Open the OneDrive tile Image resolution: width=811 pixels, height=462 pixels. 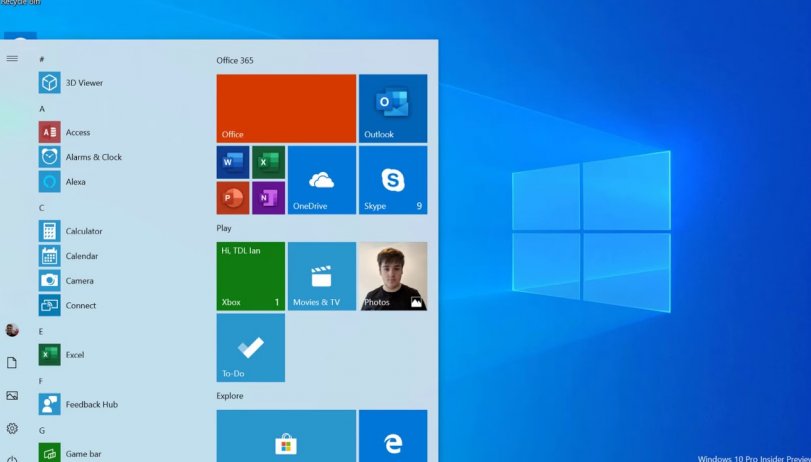click(322, 180)
